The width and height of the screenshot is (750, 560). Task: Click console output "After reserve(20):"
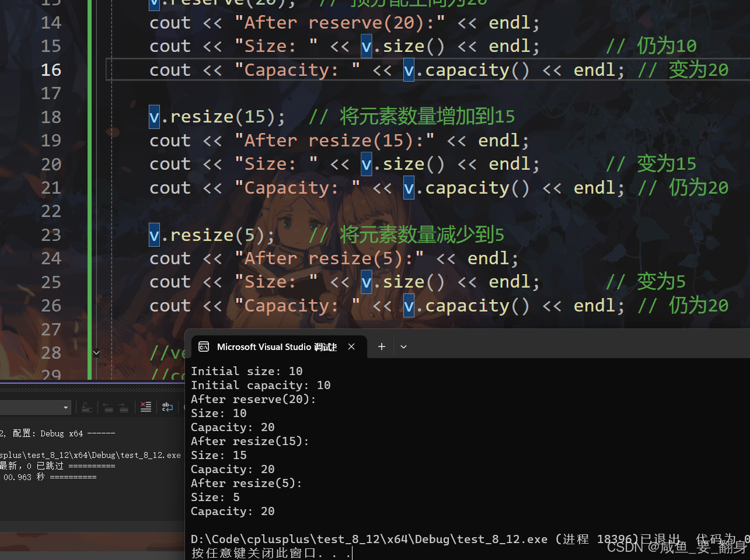[x=254, y=399]
